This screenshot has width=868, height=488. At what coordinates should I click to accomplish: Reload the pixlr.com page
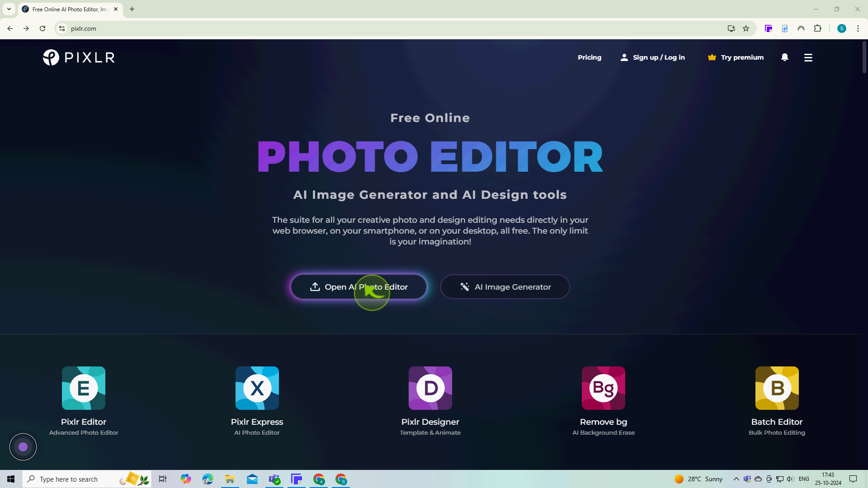(42, 28)
